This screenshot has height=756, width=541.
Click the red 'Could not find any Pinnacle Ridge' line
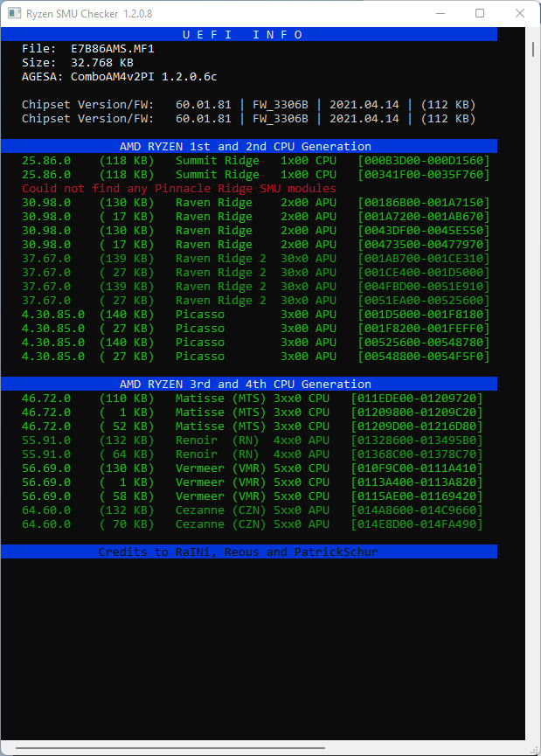pyautogui.click(x=179, y=189)
